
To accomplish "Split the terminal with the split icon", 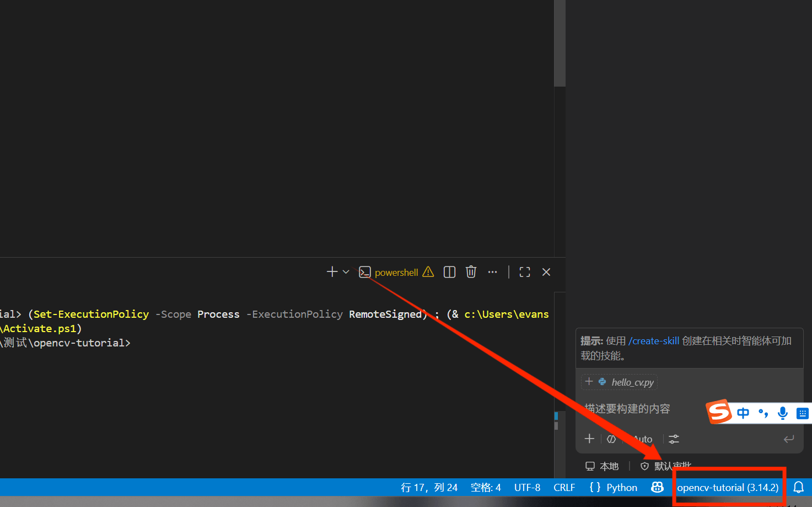I will (x=449, y=272).
